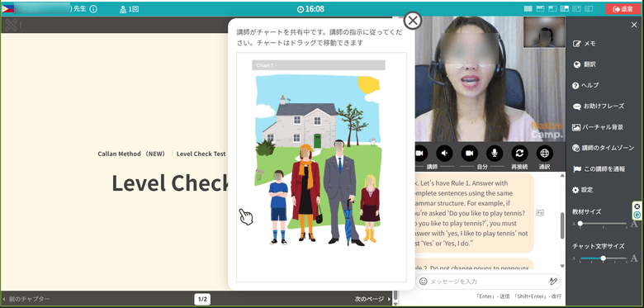Toggle your own camera under 自分

470,154
